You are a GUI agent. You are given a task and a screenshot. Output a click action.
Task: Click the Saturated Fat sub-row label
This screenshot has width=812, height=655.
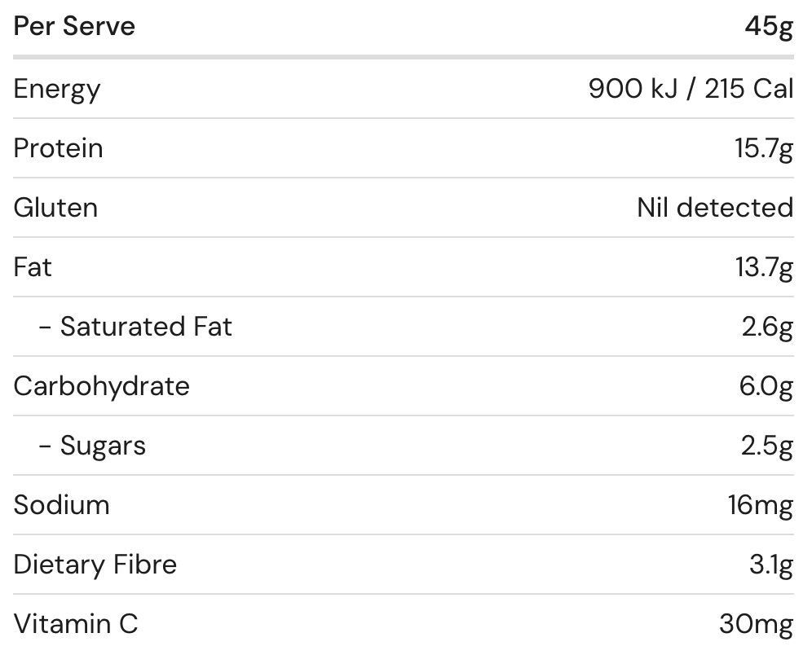[145, 327]
